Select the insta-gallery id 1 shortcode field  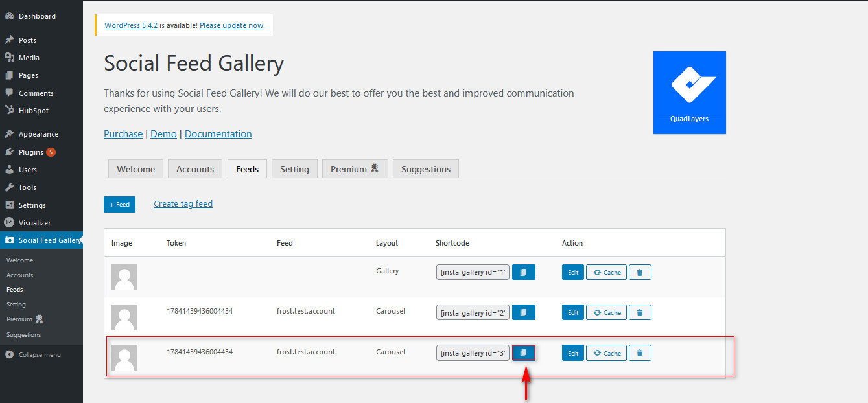tap(473, 272)
